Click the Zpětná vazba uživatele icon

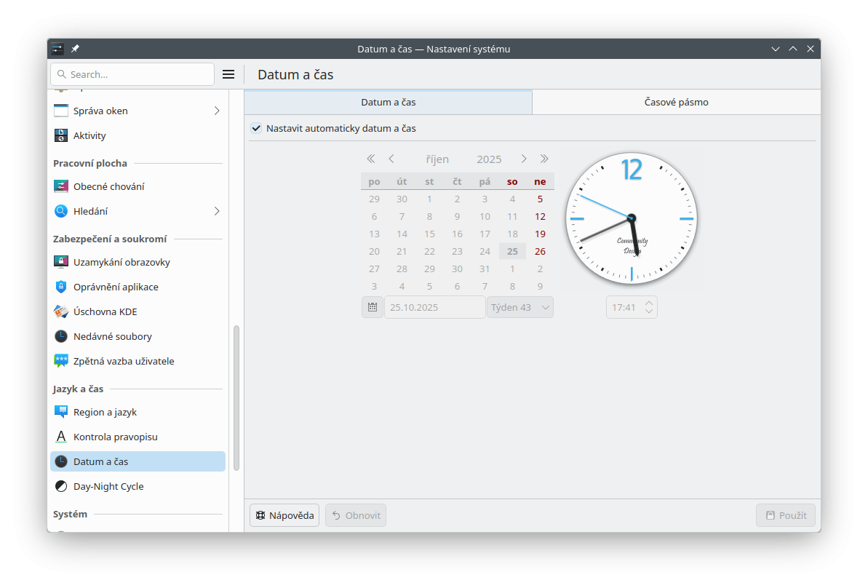point(61,361)
